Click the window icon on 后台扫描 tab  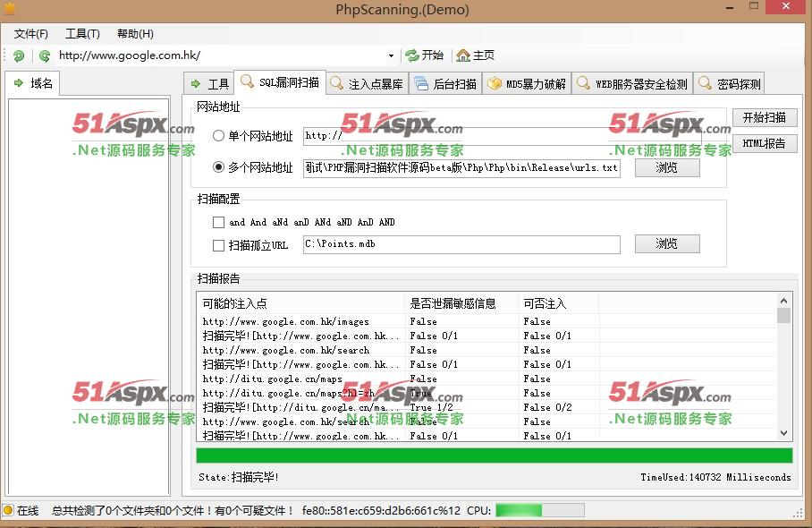(421, 83)
